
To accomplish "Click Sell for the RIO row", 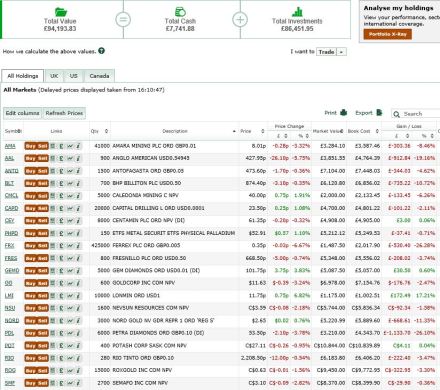I will 43,358.
